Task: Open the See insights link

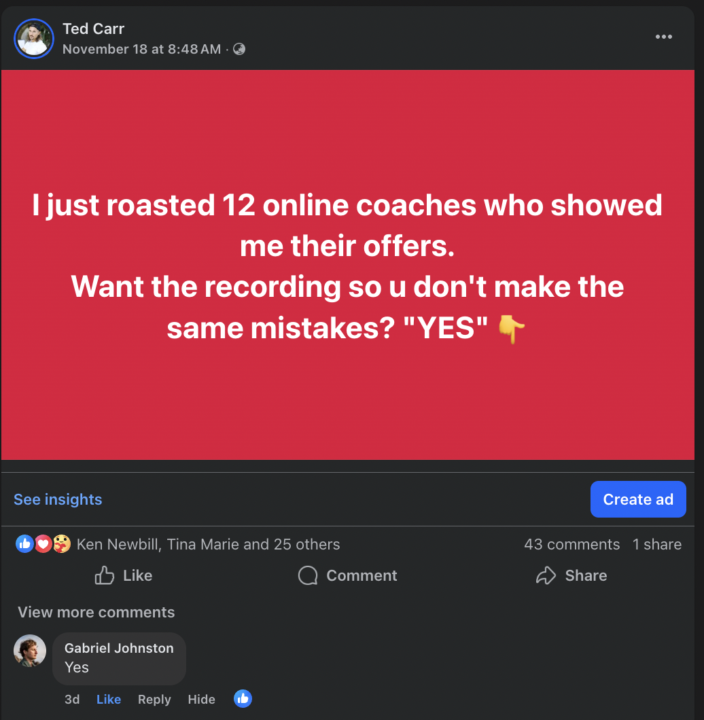Action: [58, 499]
